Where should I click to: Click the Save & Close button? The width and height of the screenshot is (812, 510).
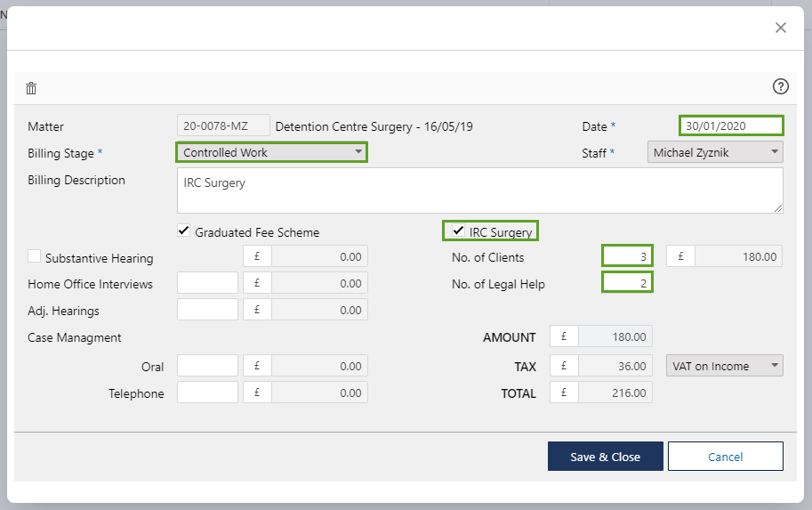click(x=605, y=457)
